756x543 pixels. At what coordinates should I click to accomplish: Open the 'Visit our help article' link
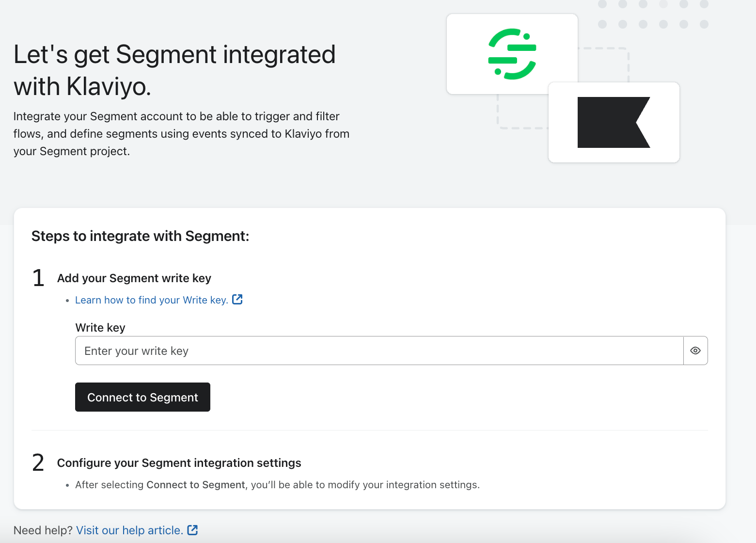coord(129,530)
